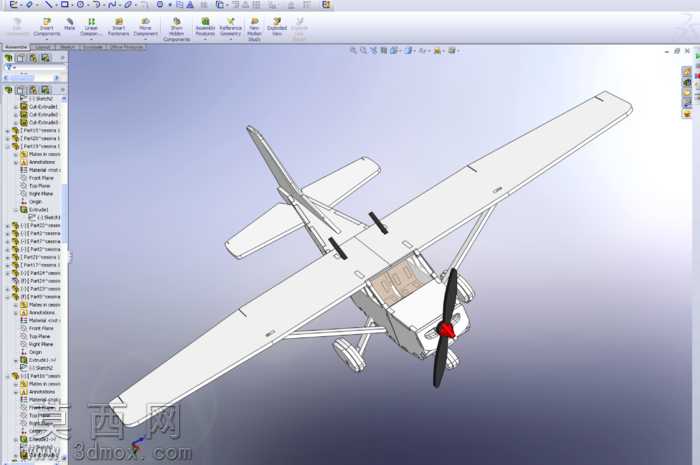Toggle Show Hidden Components
This screenshot has height=465, width=700.
(x=176, y=29)
